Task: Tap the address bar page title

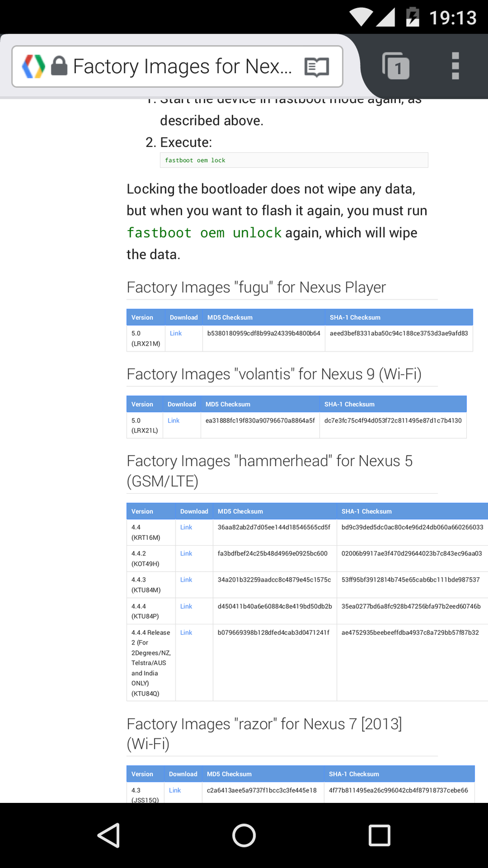Action: [182, 66]
